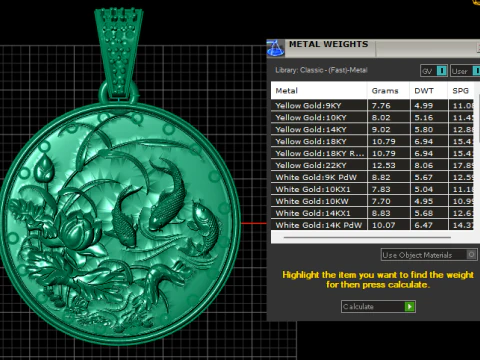This screenshot has height=360, width=480.
Task: Sort by the Metal column header
Action: pyautogui.click(x=319, y=91)
